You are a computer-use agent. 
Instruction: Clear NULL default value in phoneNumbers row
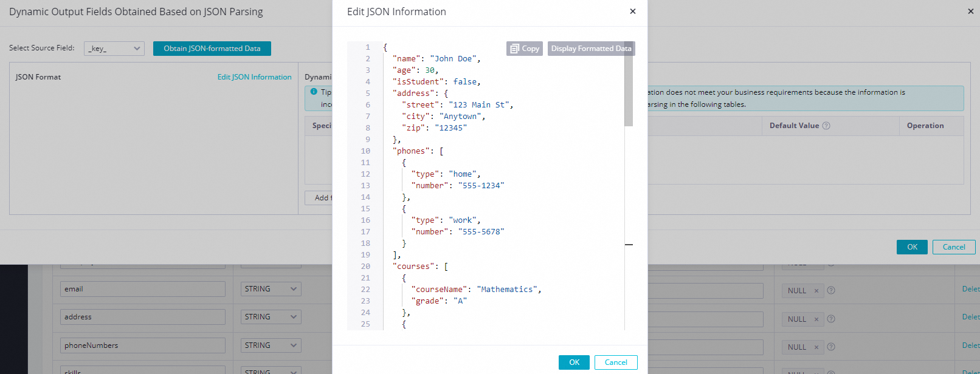816,347
